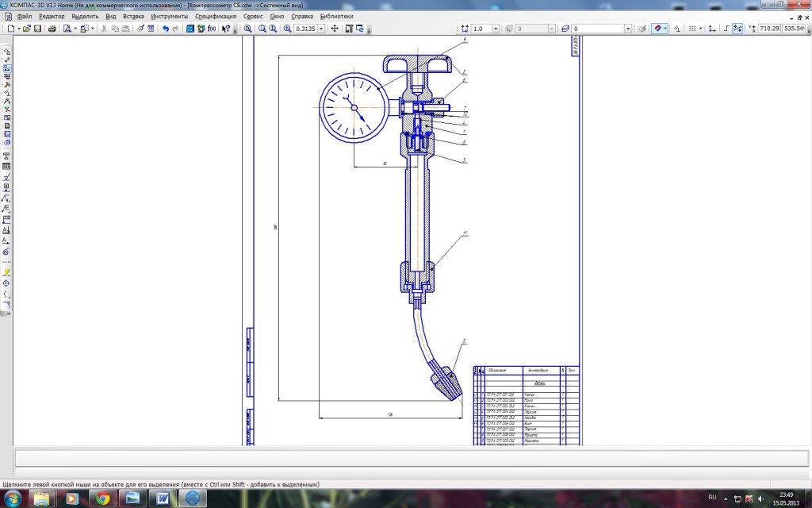Screen dimensions: 812x508
Task: Click the lightning auto-axis tool on left
Action: [x=6, y=272]
